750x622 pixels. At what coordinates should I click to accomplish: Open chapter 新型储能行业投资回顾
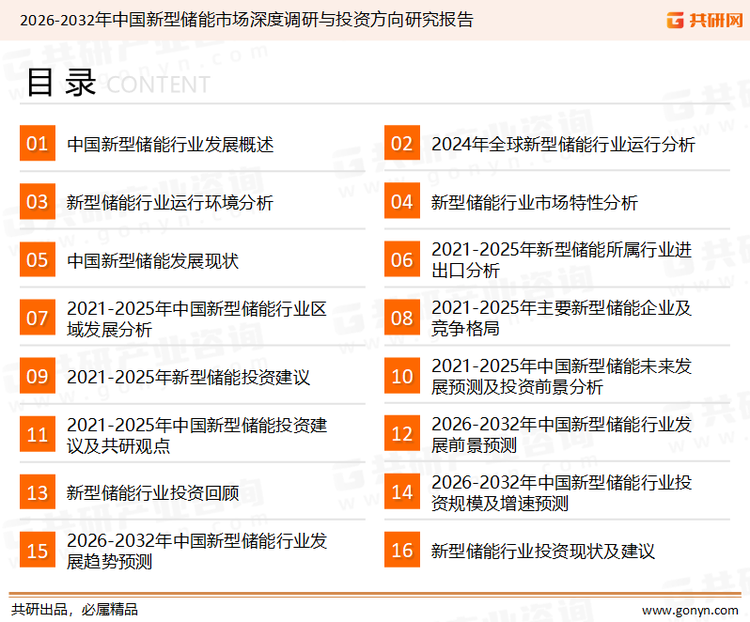[x=153, y=493]
